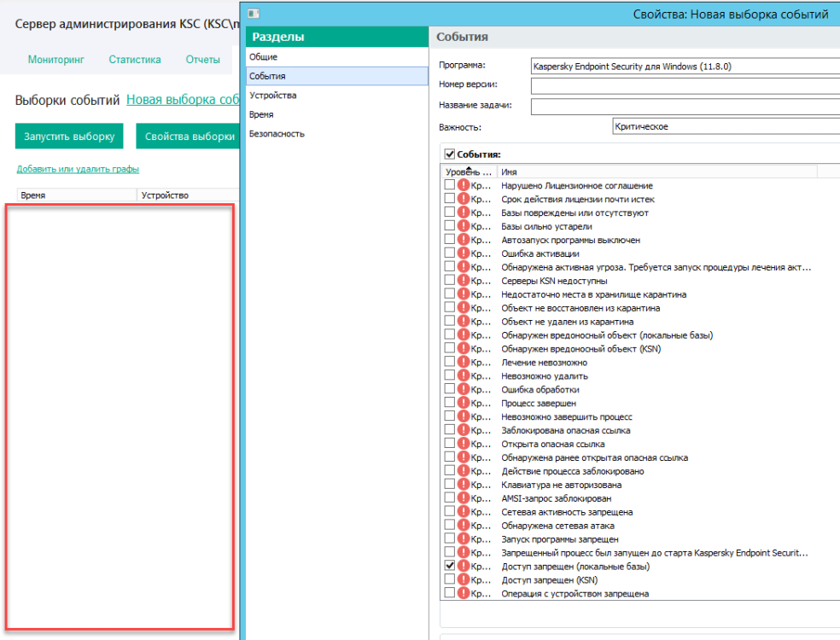The height and width of the screenshot is (640, 840).
Task: Open the Важность dropdown showing Критическое
Action: click(726, 126)
